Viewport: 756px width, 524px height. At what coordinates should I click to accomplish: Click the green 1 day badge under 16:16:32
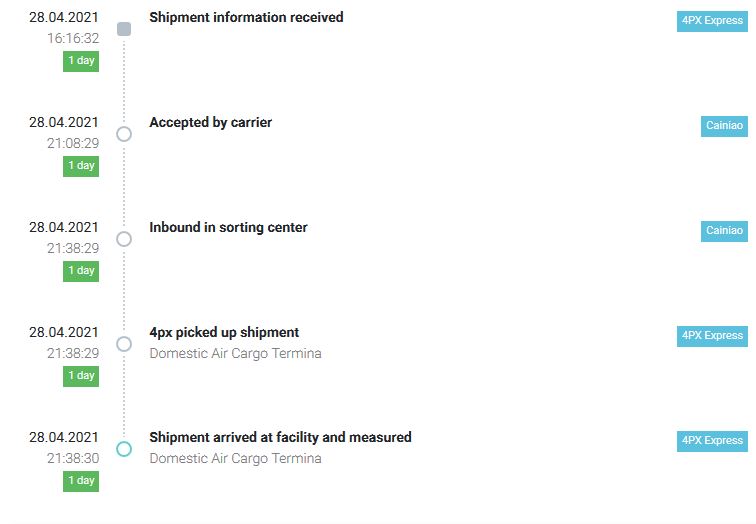coord(81,61)
